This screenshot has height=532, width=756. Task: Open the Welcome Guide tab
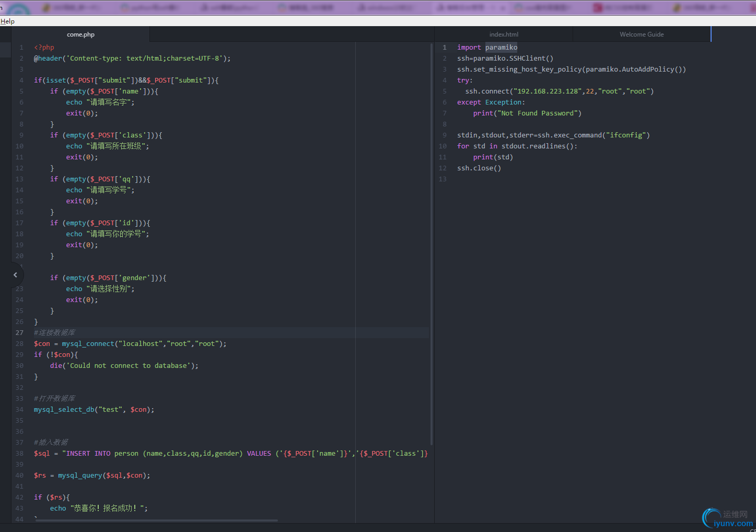click(642, 34)
